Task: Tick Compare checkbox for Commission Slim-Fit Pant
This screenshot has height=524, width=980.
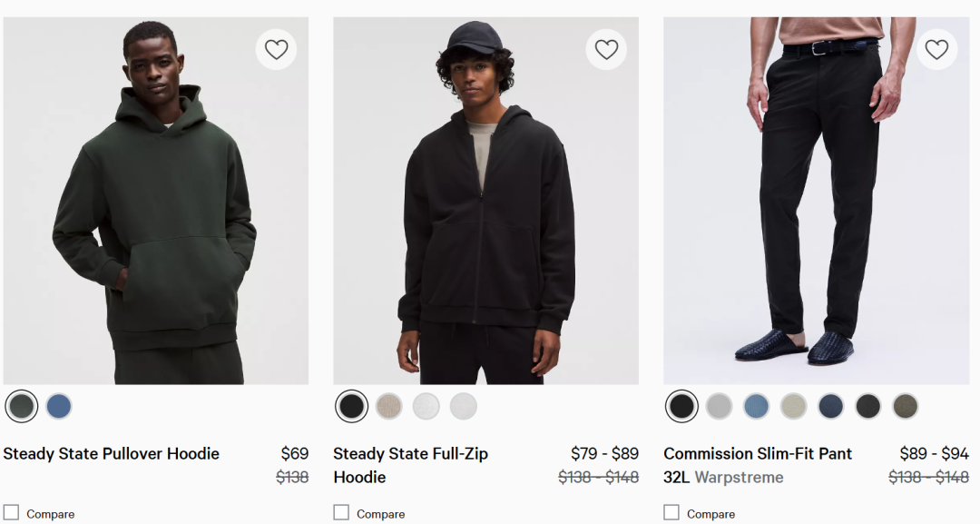Action: 671,513
